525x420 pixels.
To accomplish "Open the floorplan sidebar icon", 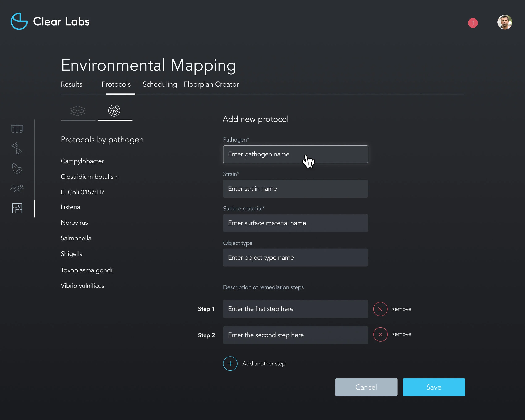I will (x=17, y=208).
